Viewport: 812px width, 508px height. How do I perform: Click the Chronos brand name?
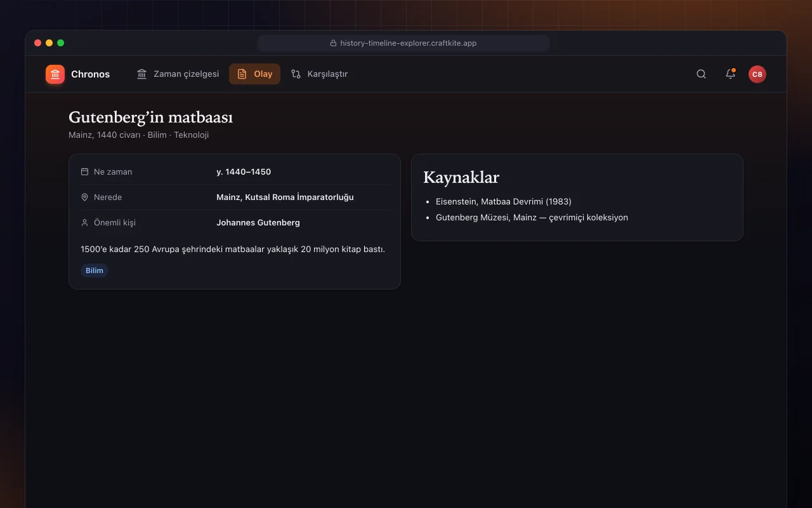90,74
